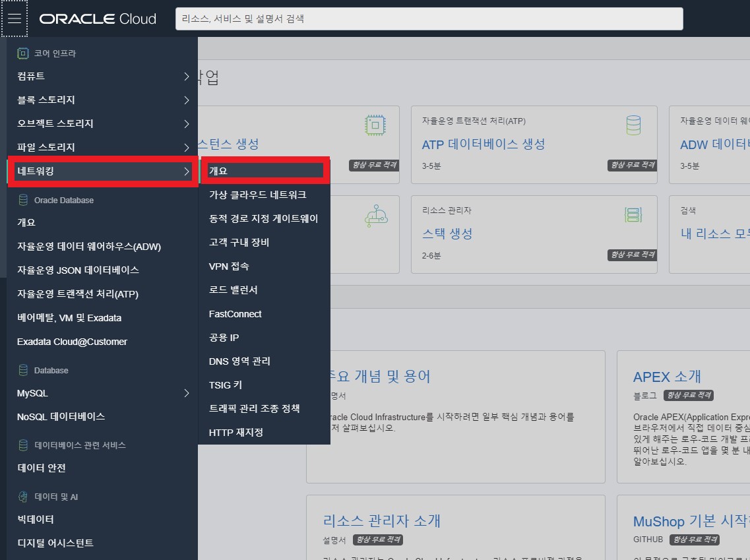Screen dimensions: 750x560
Task: Click 내 리소스 search card link
Action: point(714,234)
